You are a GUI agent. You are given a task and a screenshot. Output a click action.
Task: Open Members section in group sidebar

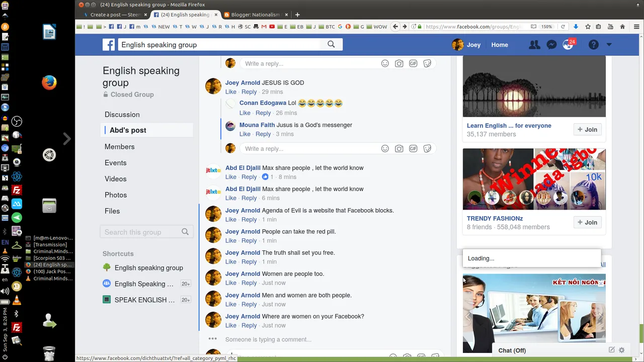point(120,147)
